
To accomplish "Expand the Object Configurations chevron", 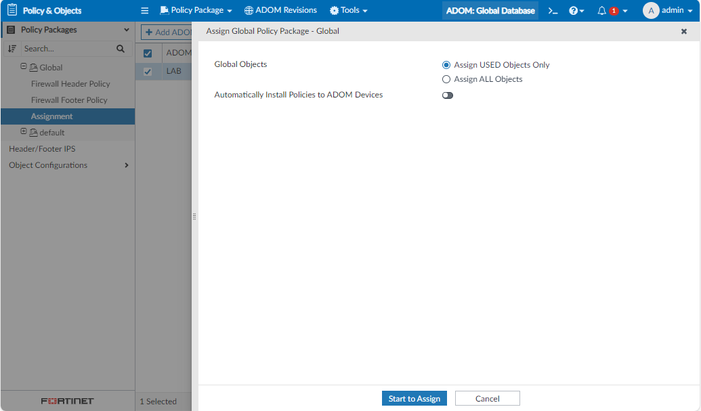I will pyautogui.click(x=127, y=165).
